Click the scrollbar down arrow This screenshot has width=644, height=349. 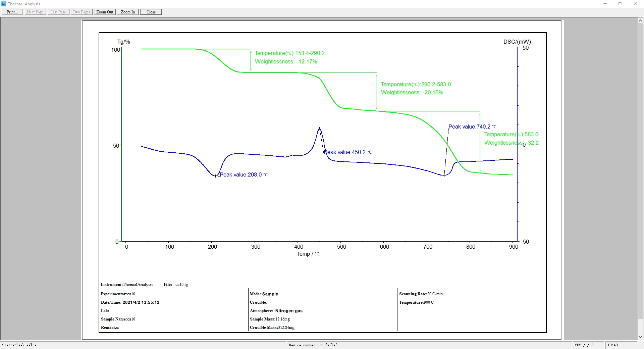coord(640,337)
